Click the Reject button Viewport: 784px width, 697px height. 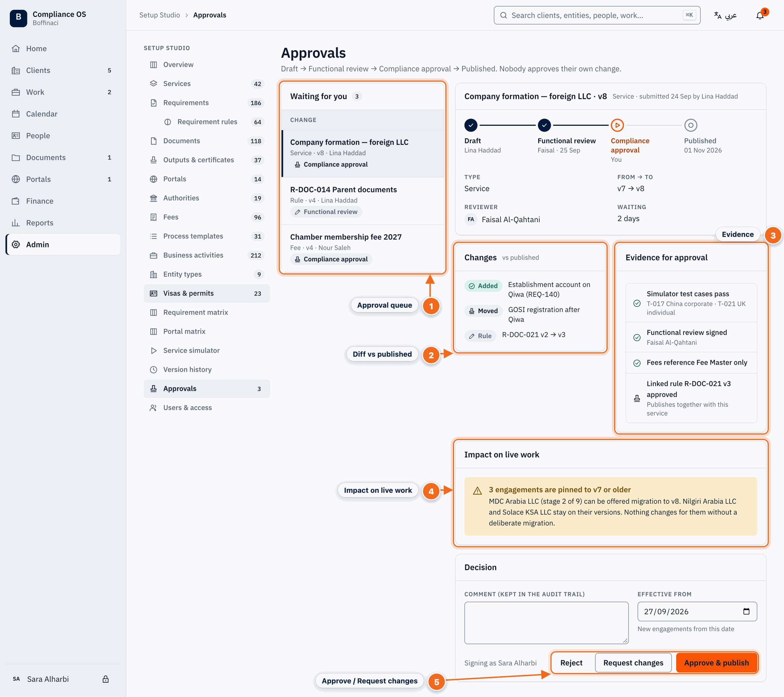(571, 662)
